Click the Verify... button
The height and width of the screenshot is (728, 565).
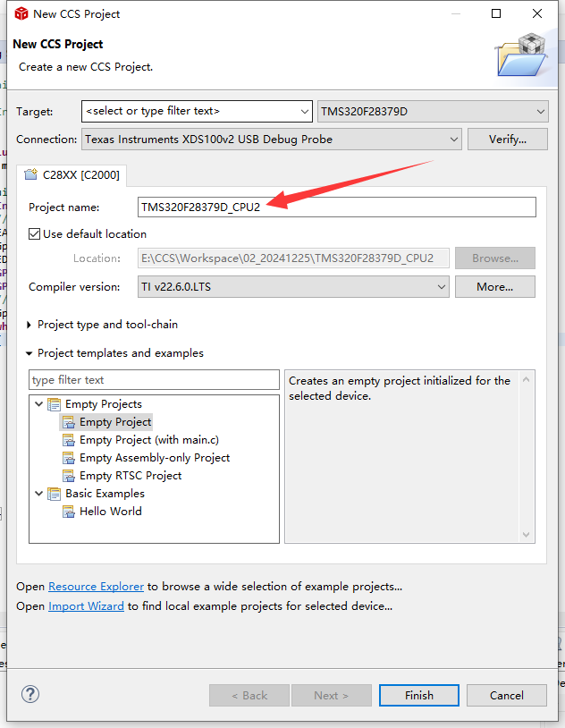[508, 140]
